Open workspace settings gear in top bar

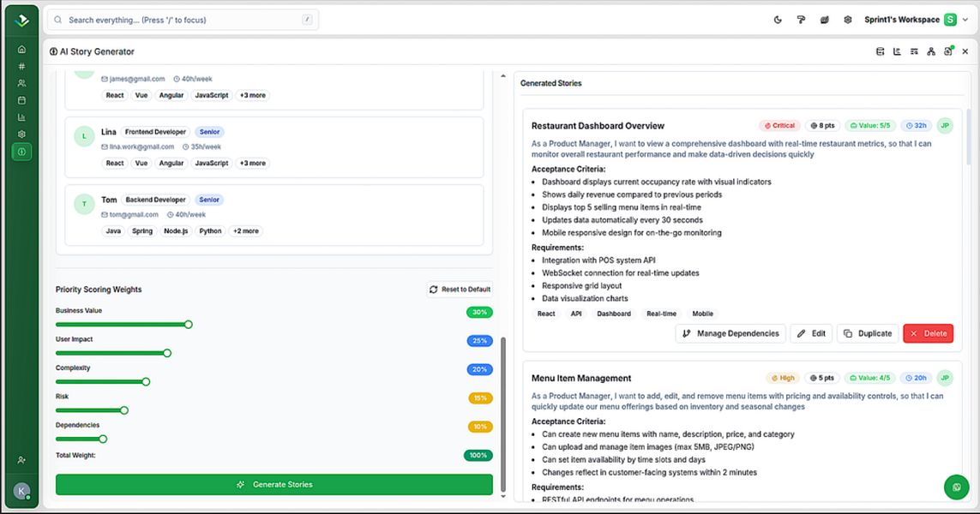847,20
